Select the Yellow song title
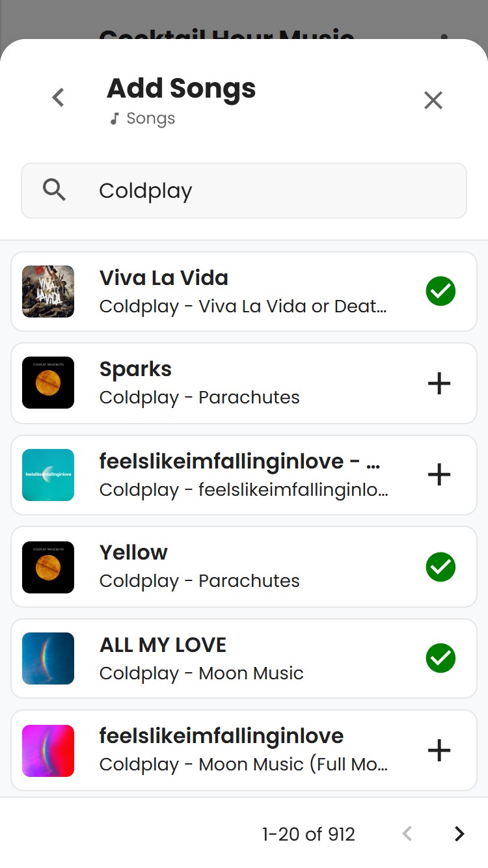Screen dimensions: 488x868 [133, 552]
